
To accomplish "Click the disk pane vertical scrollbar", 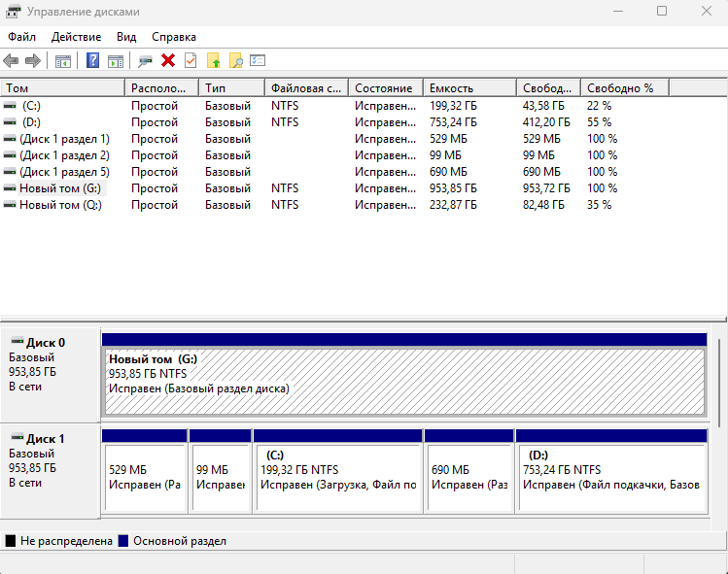I will pyautogui.click(x=718, y=383).
